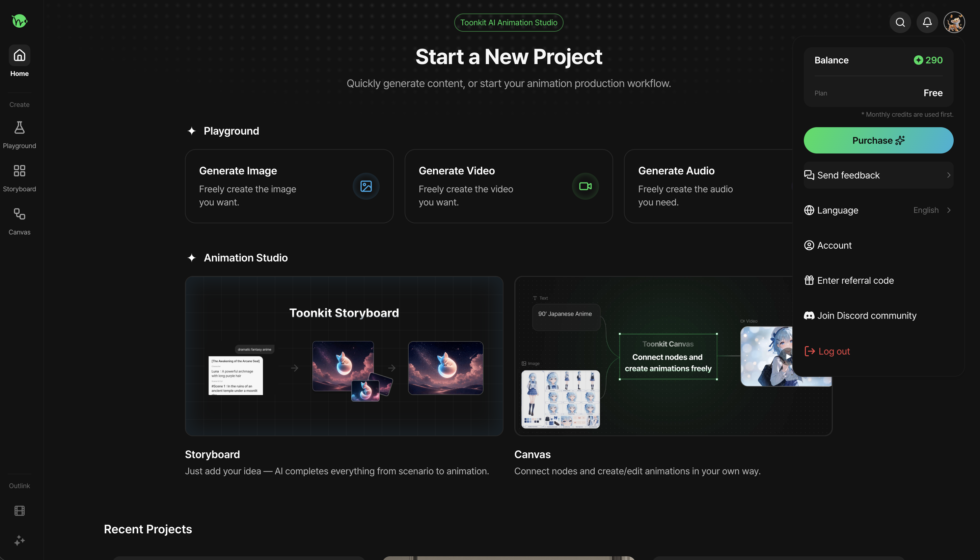The width and height of the screenshot is (980, 560).
Task: Click the Balance label
Action: [x=831, y=60]
